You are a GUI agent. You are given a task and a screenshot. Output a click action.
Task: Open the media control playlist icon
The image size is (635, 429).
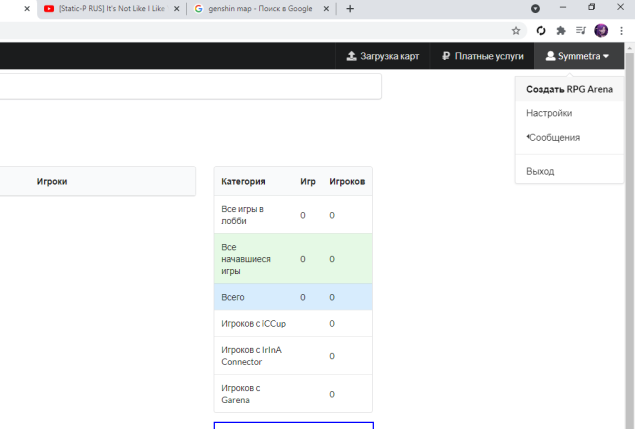pyautogui.click(x=581, y=31)
